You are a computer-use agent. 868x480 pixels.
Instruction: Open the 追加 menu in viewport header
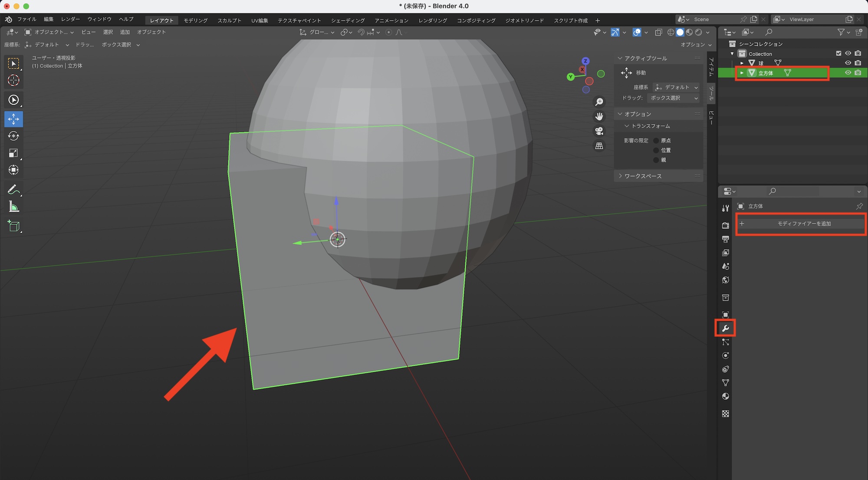click(125, 32)
